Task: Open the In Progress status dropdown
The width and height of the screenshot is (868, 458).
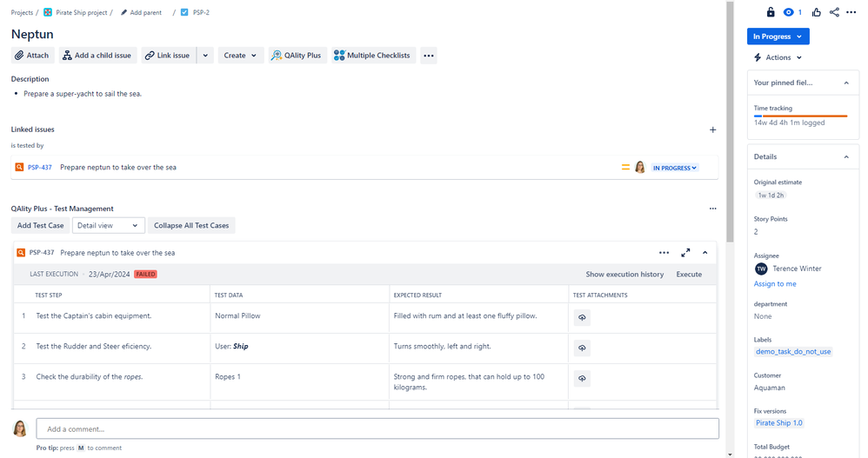Action: [x=778, y=37]
